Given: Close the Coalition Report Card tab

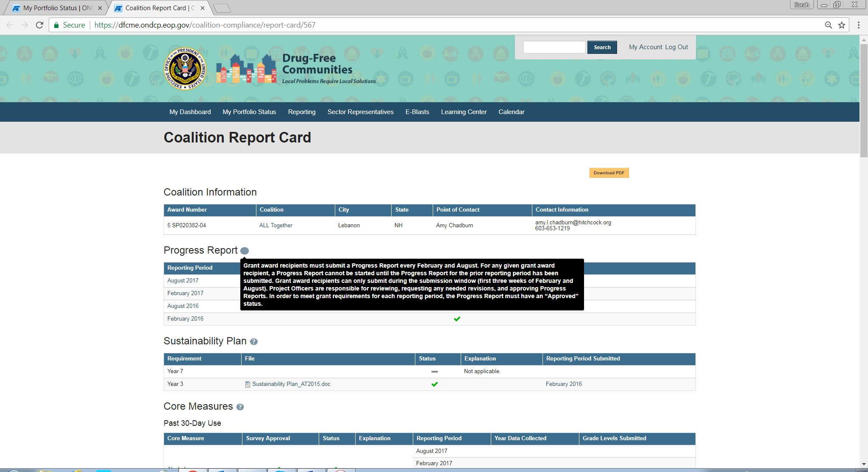Looking at the screenshot, I should pos(203,8).
